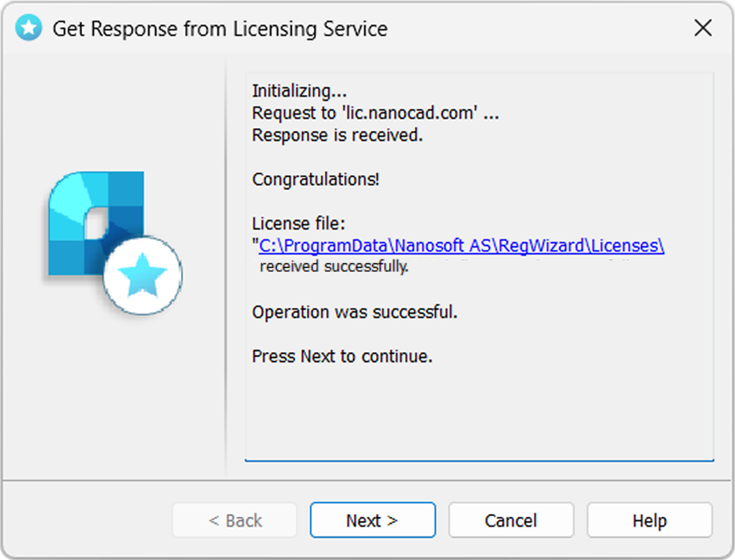Viewport: 735px width, 560px height.
Task: Click the 'received successfully.' text
Action: [334, 266]
